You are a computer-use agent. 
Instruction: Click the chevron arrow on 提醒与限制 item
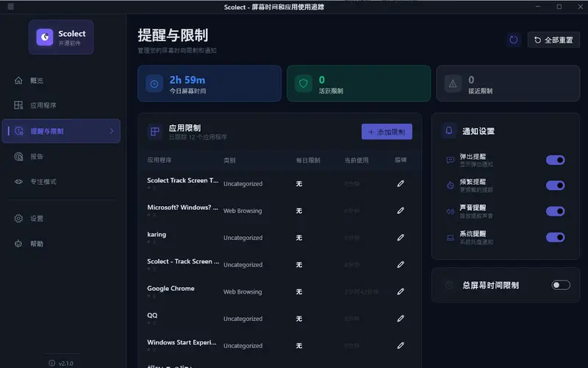[112, 131]
